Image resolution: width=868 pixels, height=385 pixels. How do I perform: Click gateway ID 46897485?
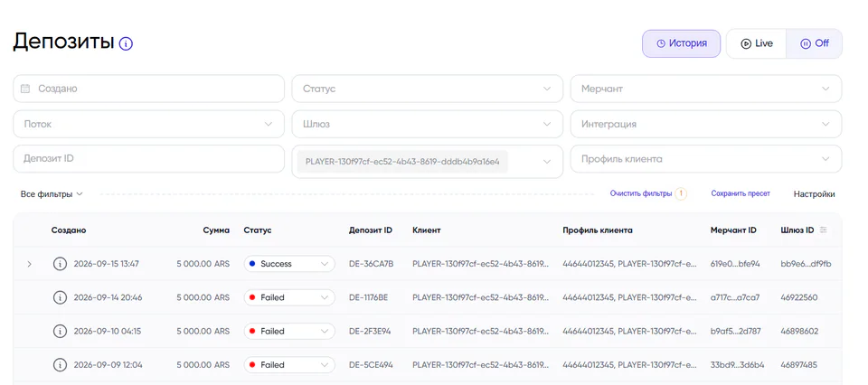point(798,365)
